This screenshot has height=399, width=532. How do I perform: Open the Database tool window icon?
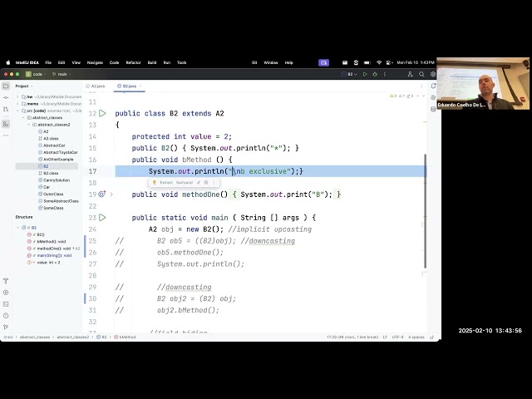point(433,109)
